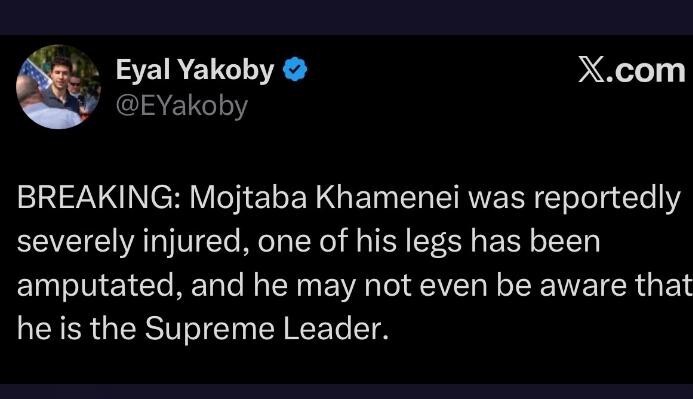Click the words "one of his"
The height and width of the screenshot is (399, 693).
tap(327, 242)
